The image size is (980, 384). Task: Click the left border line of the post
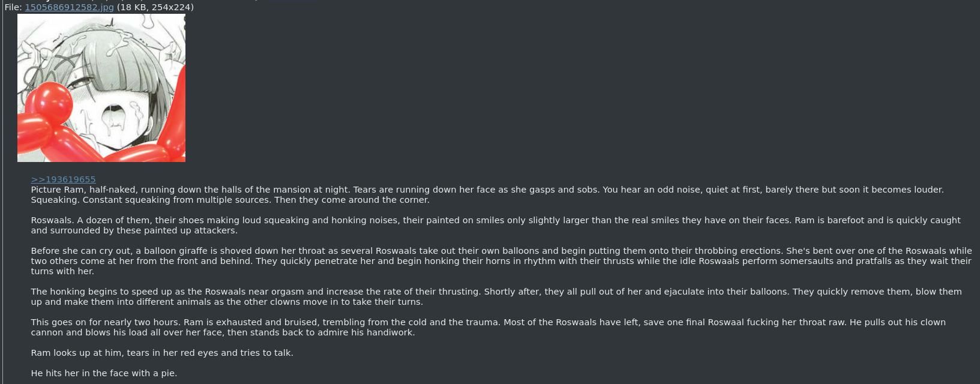[x=2, y=192]
